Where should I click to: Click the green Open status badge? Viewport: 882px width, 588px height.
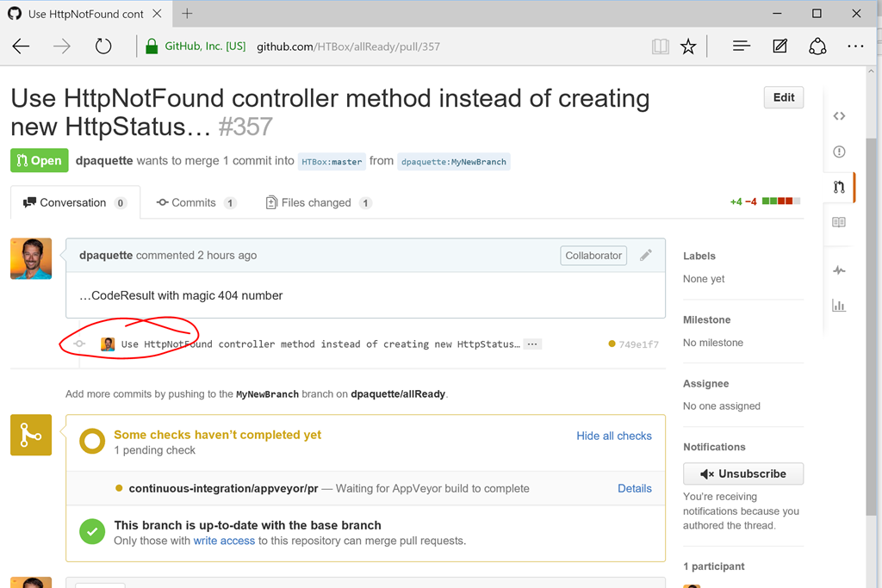40,160
